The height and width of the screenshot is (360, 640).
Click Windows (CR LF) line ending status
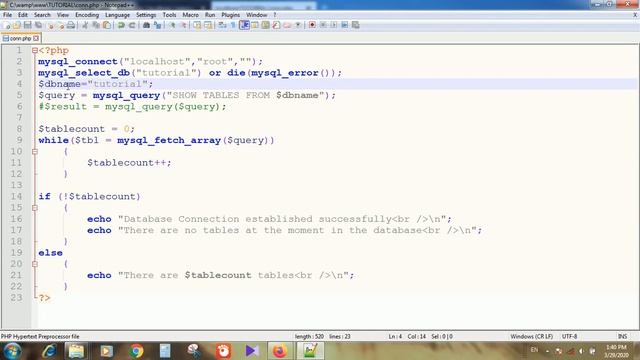point(531,337)
